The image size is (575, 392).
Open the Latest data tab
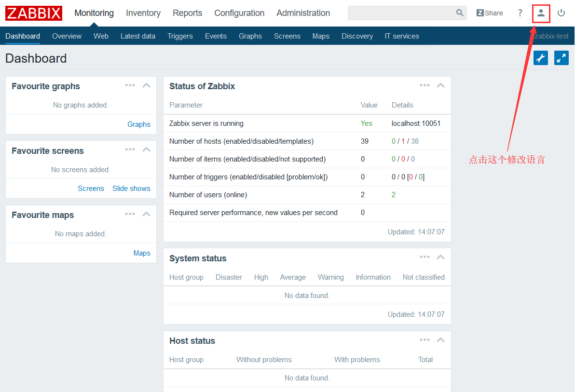(x=138, y=36)
